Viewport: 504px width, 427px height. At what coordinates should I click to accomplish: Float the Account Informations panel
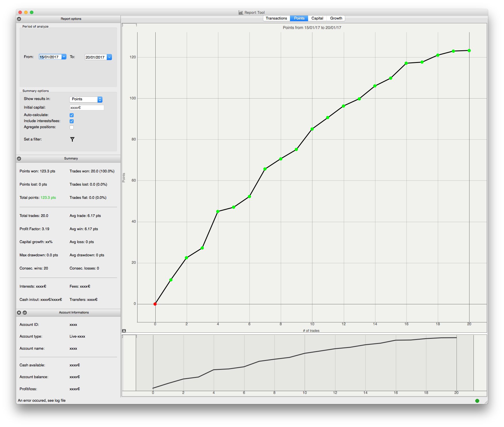point(25,313)
